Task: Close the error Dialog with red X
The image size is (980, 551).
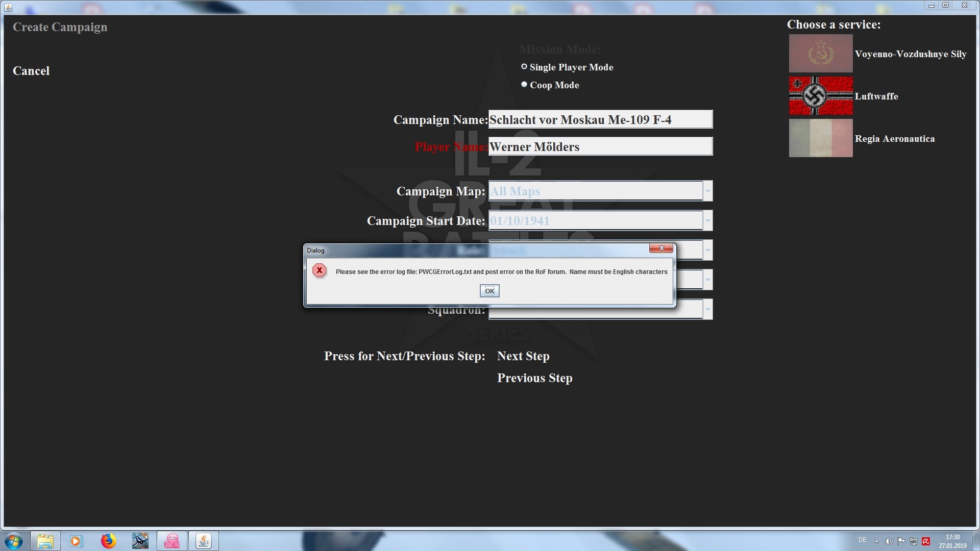Action: [x=661, y=248]
